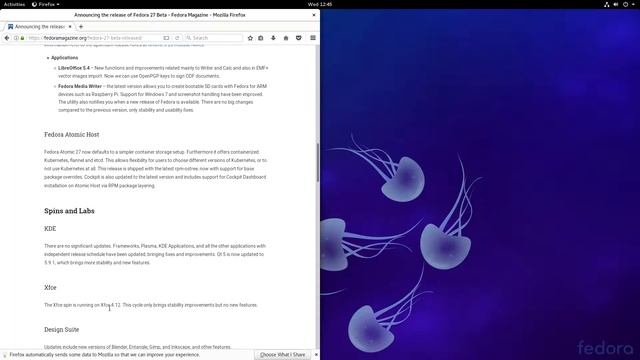Toggle Reader View icon in address bar
Screen dimensions: 640x360
[x=166, y=38]
